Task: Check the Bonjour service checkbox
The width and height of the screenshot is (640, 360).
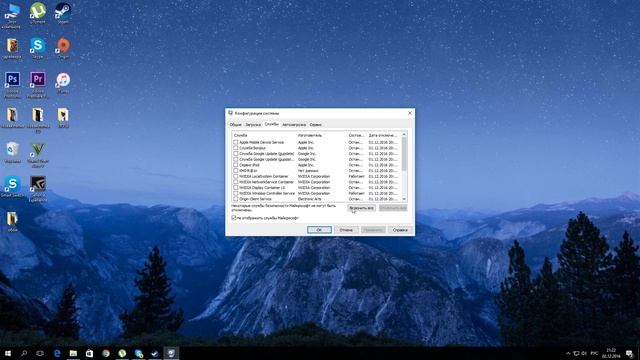Action: (236, 148)
